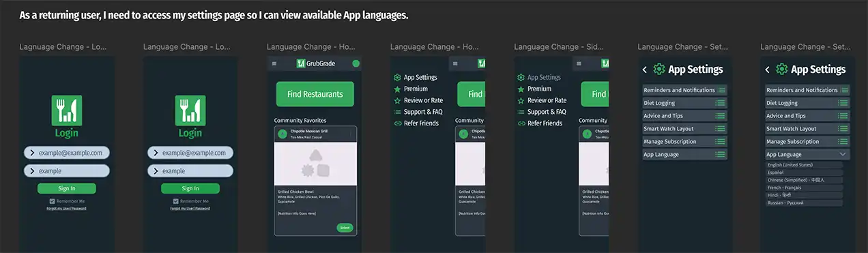The image size is (868, 253).
Task: Choose 'French - Français' language option
Action: (804, 188)
